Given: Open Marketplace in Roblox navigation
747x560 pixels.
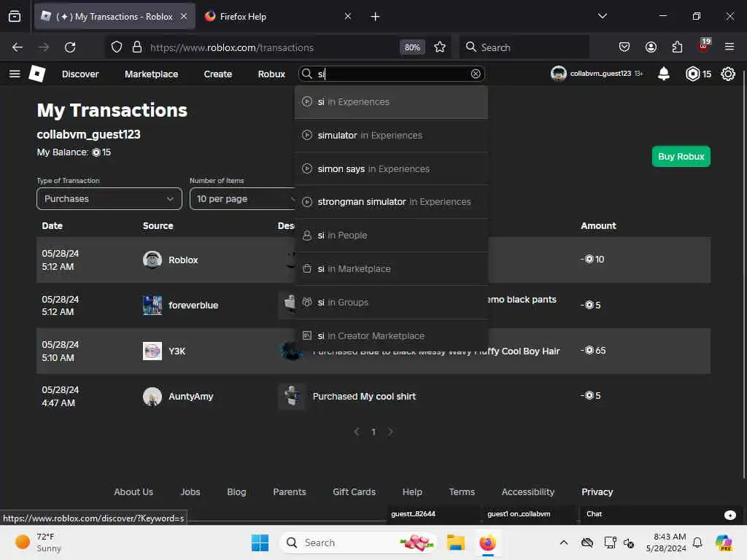Looking at the screenshot, I should 152,74.
